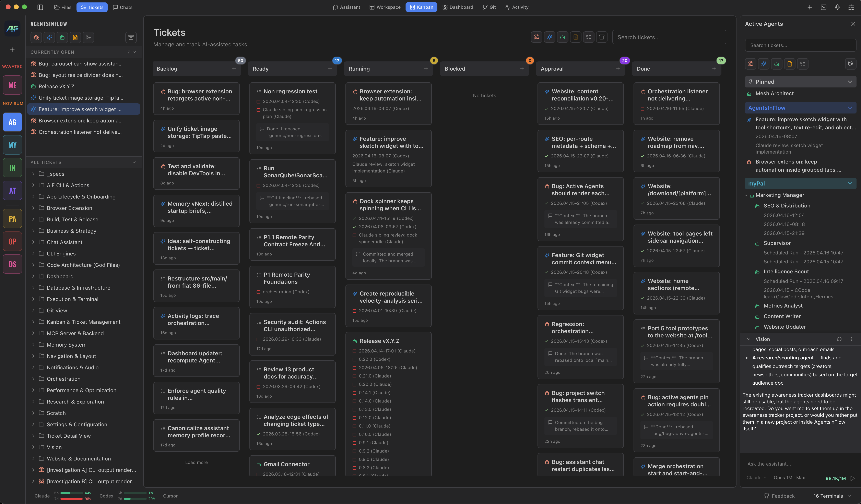The image size is (861, 504).
Task: Expand the Browser Extension folder
Action: (x=33, y=208)
